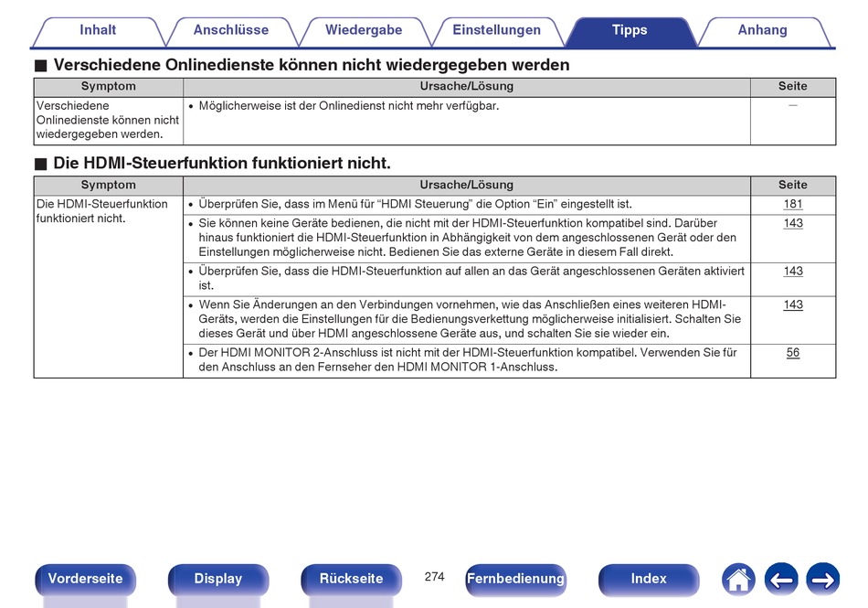This screenshot has height=608, width=868.
Task: Open page 143 link for incompatible devices row
Action: click(x=793, y=223)
